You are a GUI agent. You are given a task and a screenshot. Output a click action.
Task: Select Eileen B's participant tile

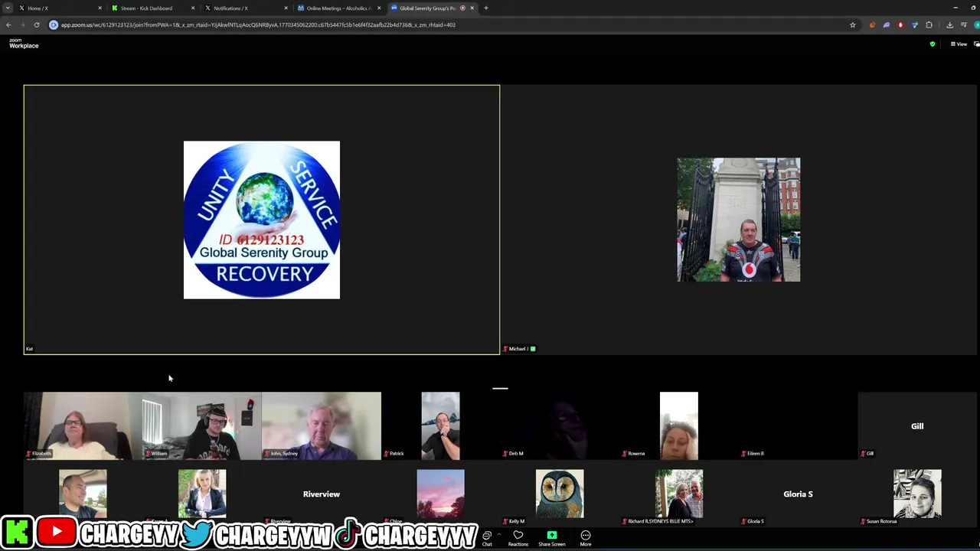(x=798, y=425)
